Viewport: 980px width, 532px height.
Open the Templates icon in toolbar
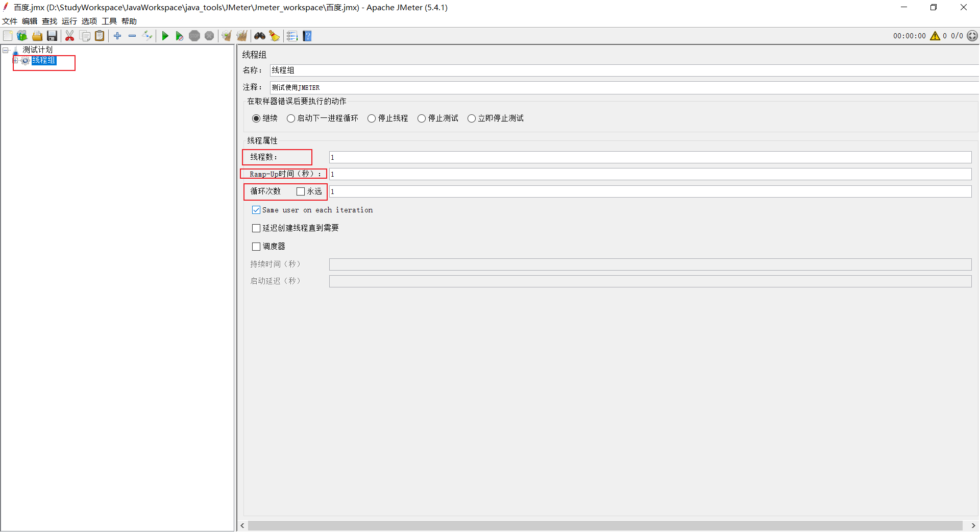pyautogui.click(x=22, y=36)
